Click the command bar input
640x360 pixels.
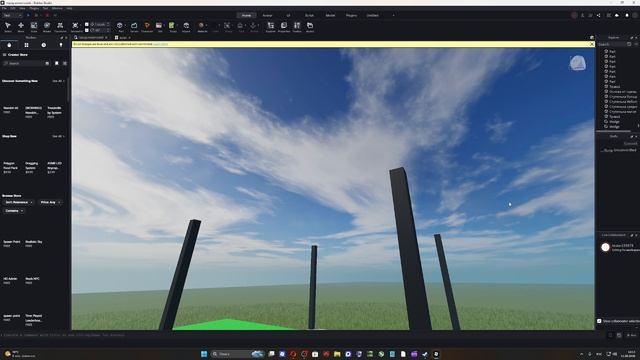[x=302, y=335]
